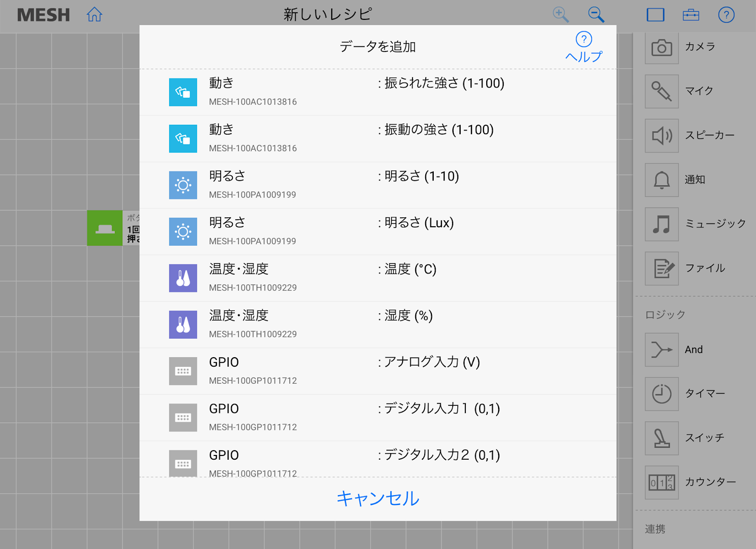756x549 pixels.
Task: Click MESH-100TH1009229 under 湿度 (%)
Action: coord(253,335)
